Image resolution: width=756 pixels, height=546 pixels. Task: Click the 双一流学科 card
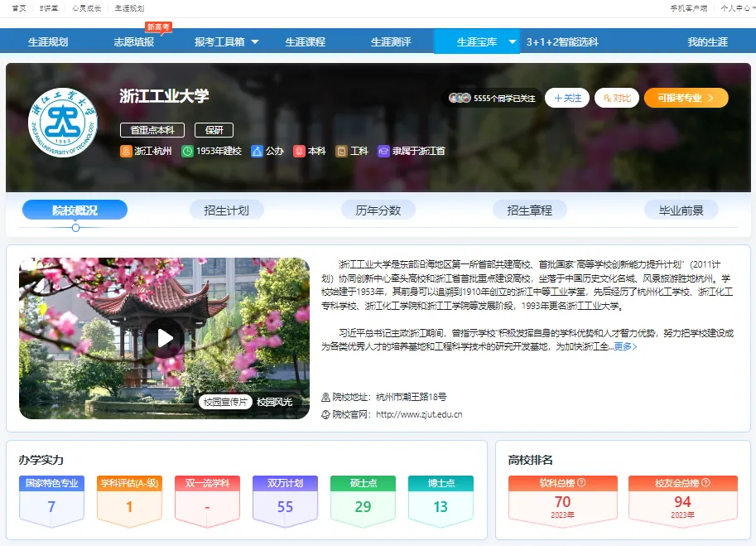coord(207,500)
